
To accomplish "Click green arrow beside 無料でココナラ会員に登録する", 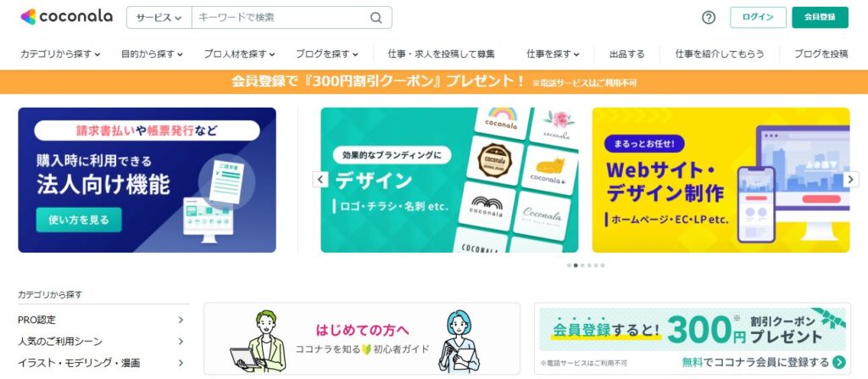I will point(839,362).
